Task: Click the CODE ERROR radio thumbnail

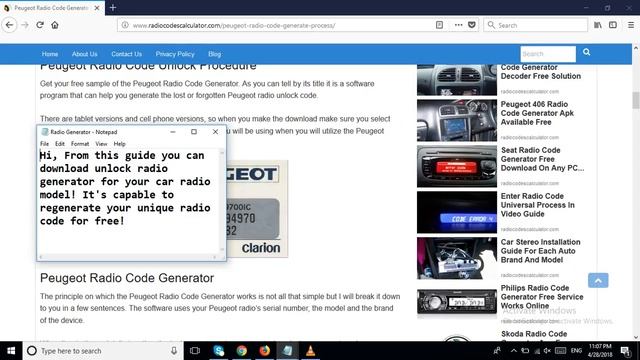Action: tap(457, 212)
